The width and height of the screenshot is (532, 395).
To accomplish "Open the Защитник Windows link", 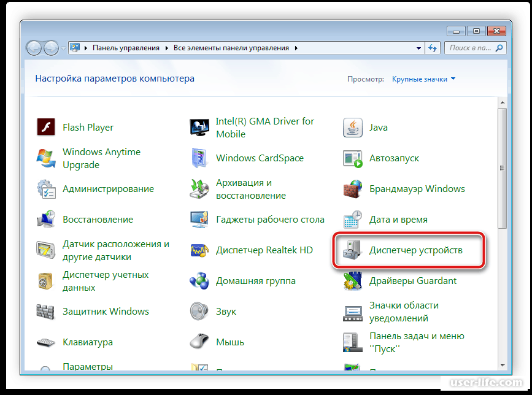I will click(106, 312).
